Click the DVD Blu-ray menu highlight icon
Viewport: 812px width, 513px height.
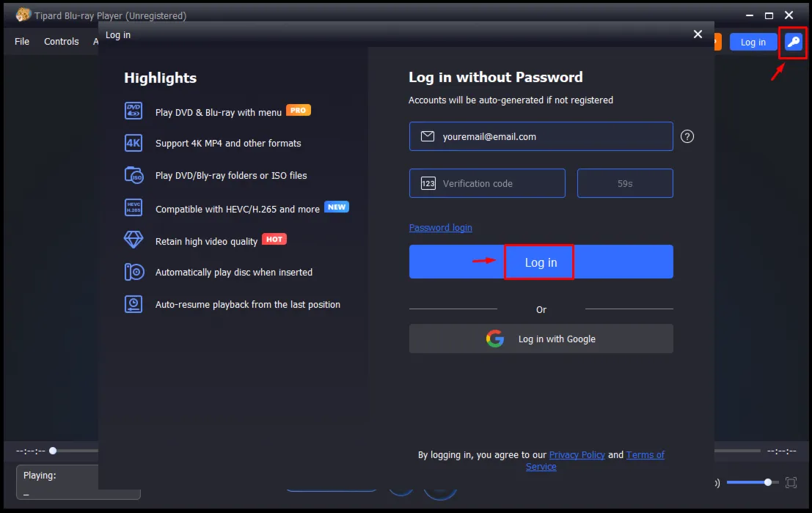click(x=133, y=111)
